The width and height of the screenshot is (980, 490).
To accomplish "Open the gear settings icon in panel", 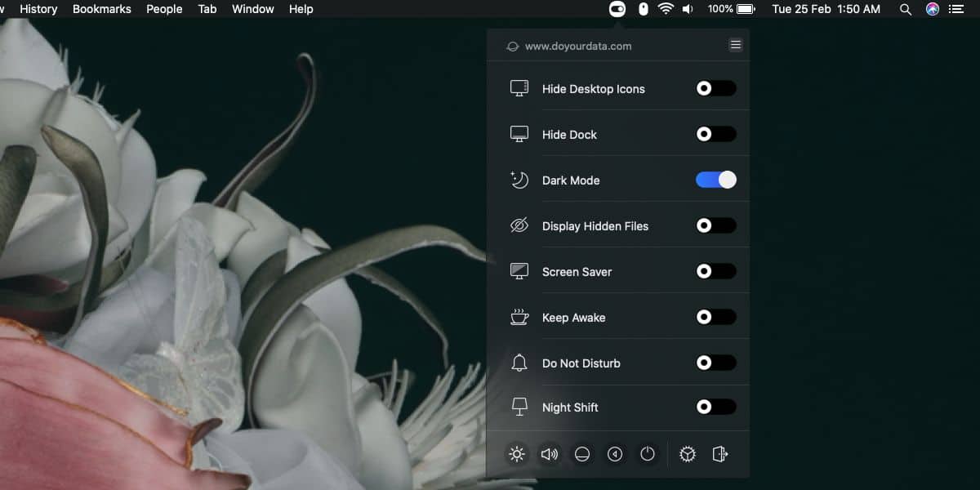I will pyautogui.click(x=688, y=454).
